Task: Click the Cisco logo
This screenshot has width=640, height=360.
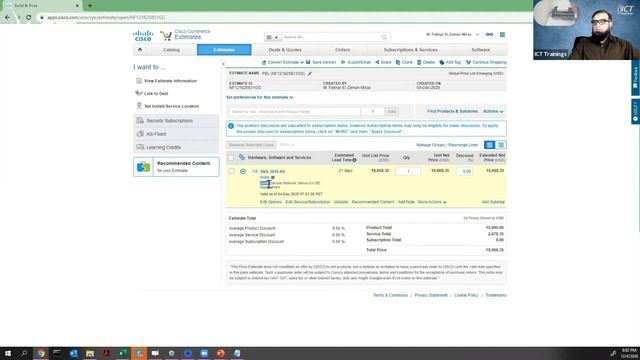Action: pyautogui.click(x=143, y=36)
